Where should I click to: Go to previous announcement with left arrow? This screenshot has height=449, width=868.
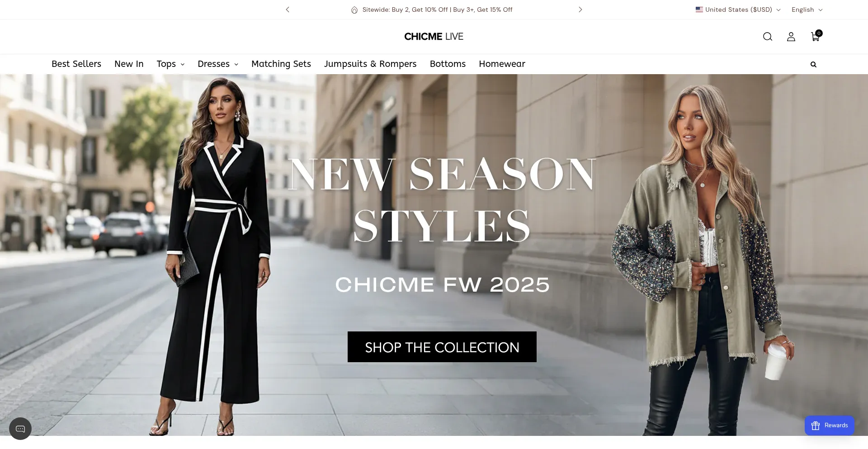click(288, 9)
